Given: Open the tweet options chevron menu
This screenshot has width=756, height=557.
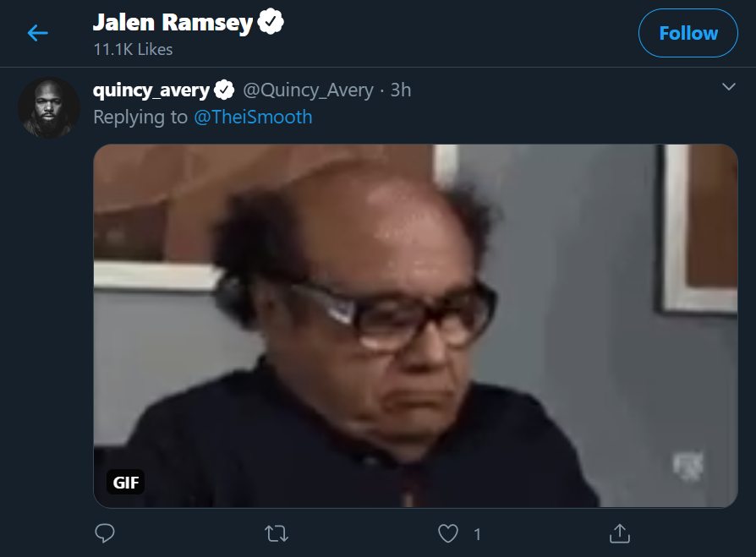Looking at the screenshot, I should (x=729, y=87).
